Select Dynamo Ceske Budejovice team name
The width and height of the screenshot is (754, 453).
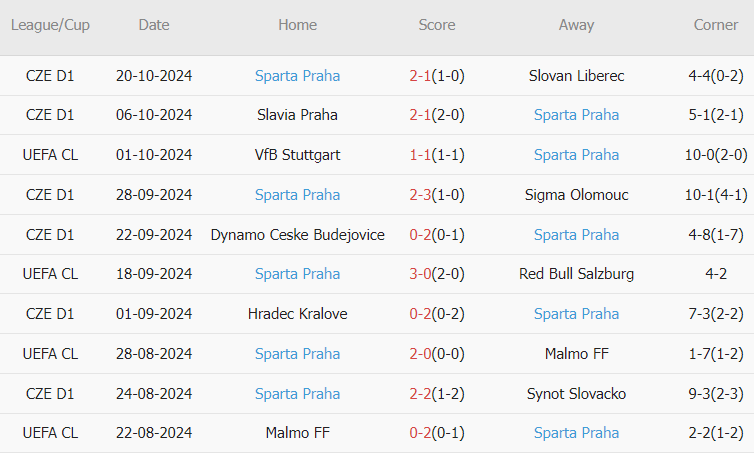pyautogui.click(x=297, y=235)
